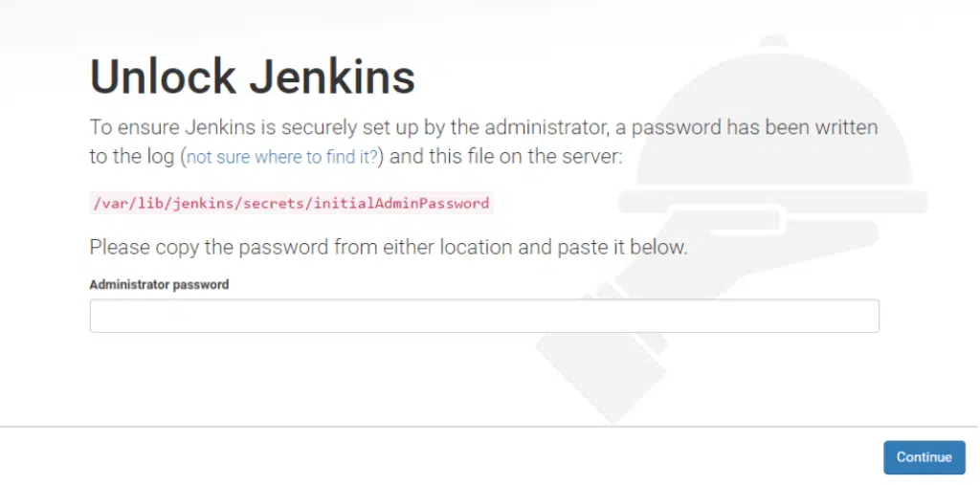Click the "Unlock Jenkins" heading
Screen dimensions: 980x485
[x=253, y=77]
